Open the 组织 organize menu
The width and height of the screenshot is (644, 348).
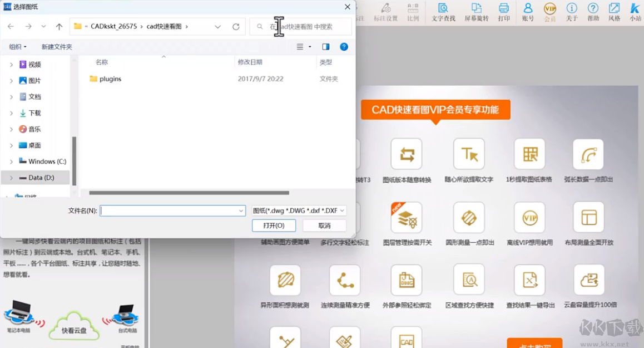click(x=18, y=47)
